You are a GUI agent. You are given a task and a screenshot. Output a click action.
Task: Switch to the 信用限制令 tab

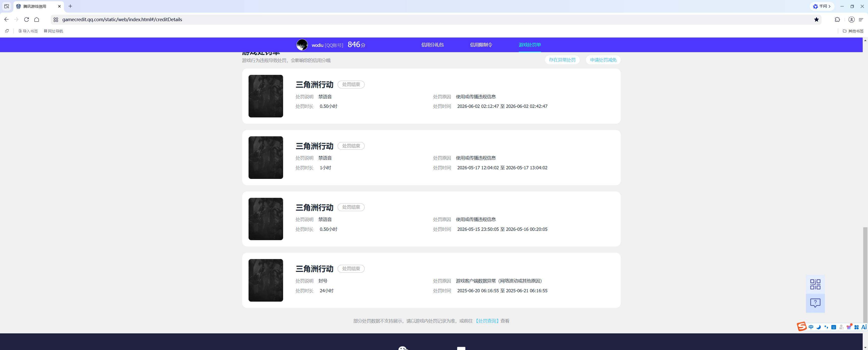click(481, 45)
